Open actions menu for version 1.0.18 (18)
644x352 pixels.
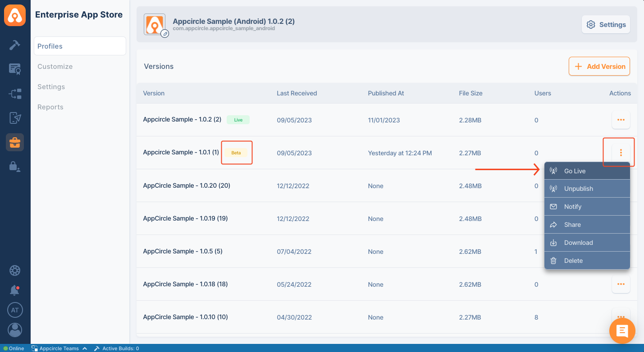tap(621, 284)
